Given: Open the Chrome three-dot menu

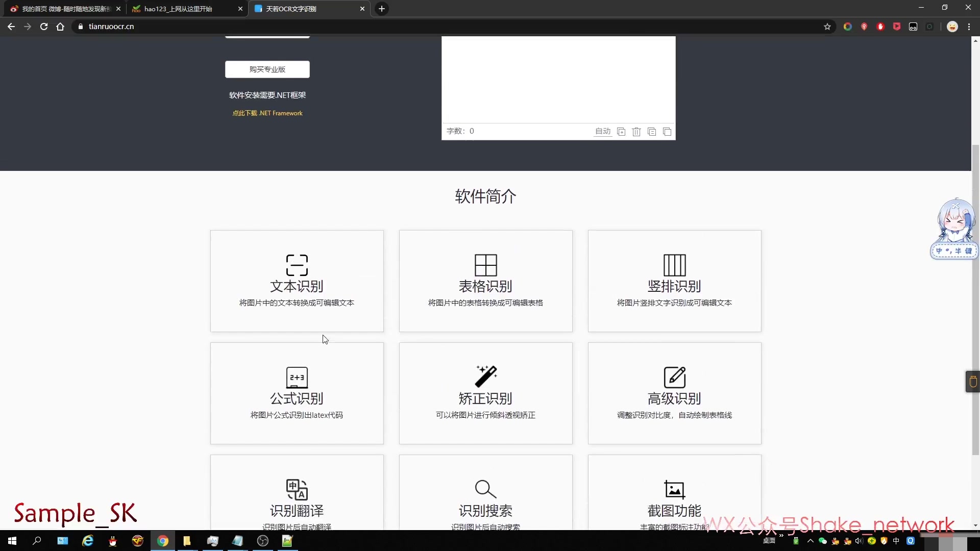Looking at the screenshot, I should [969, 27].
